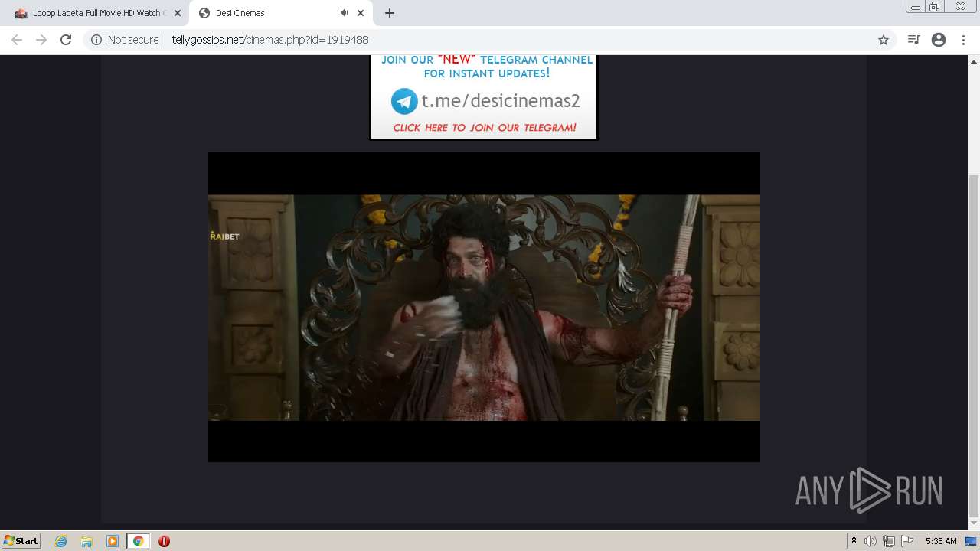Mute the Desi Cinemas tab audio icon

(x=344, y=13)
